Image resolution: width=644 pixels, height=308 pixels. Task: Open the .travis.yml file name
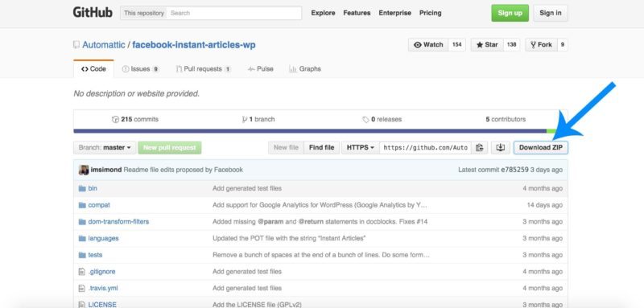[x=103, y=289]
